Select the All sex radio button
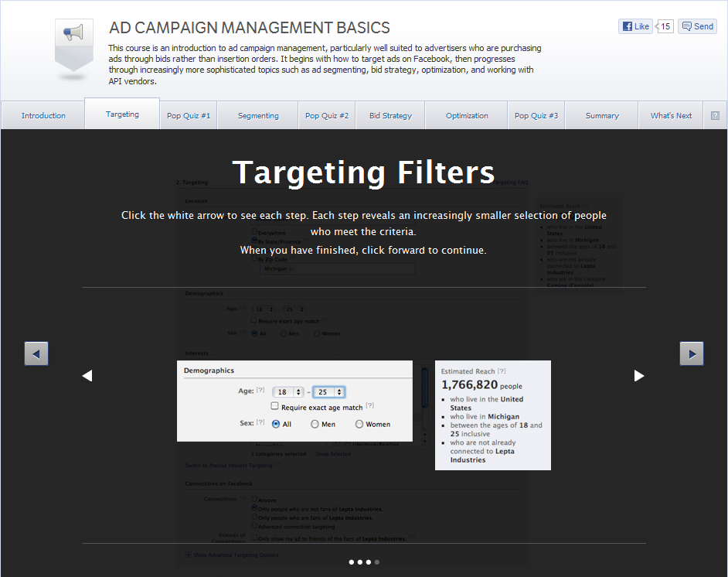Screen dimensions: 728x577 click(x=276, y=424)
